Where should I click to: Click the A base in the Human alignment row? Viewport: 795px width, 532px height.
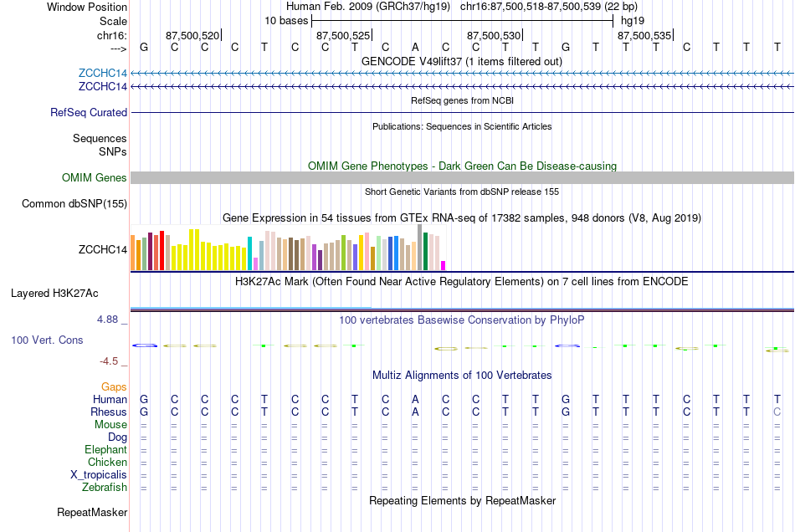point(415,399)
